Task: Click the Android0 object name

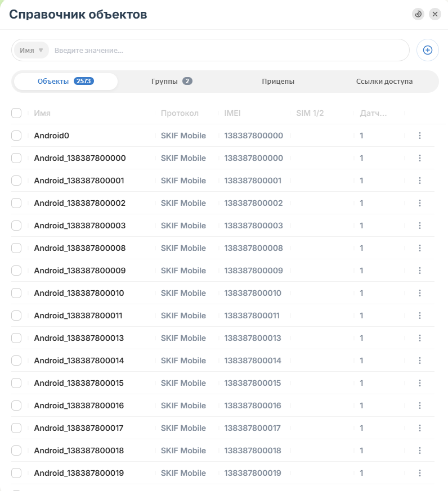Action: pos(52,136)
